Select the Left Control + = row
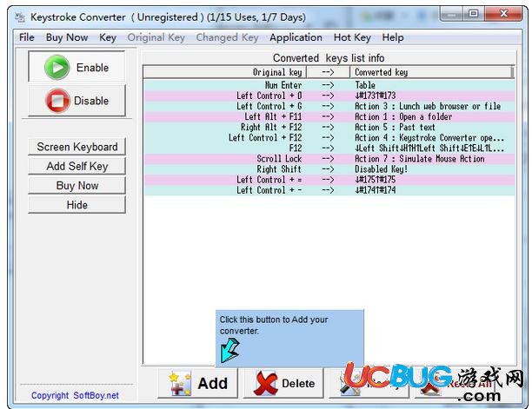The image size is (532, 409). 329,180
